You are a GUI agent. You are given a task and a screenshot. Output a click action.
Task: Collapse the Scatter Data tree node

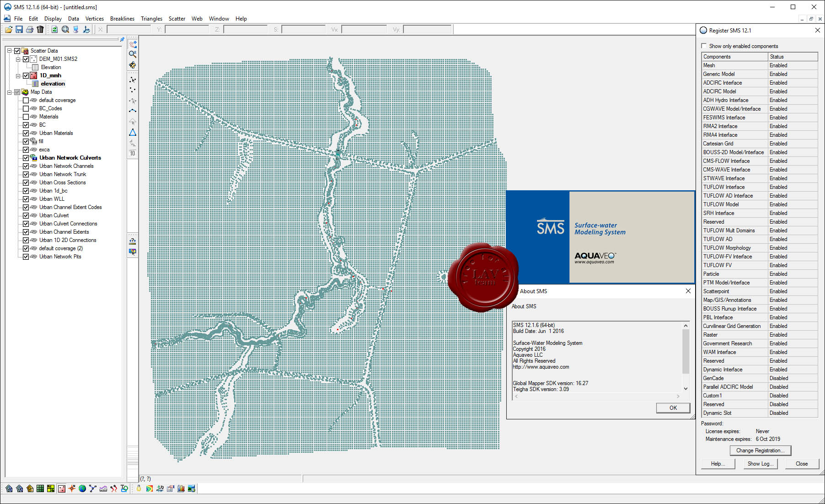coord(9,51)
